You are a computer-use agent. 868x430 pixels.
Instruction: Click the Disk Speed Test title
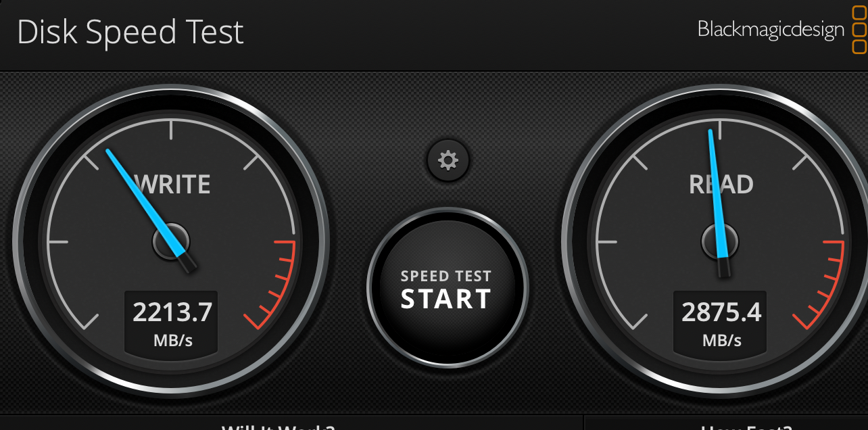130,32
